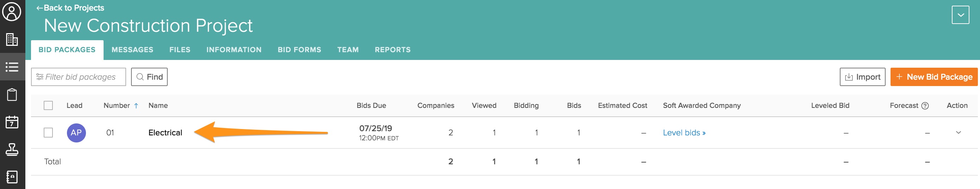This screenshot has height=189, width=980.
Task: Click the Import button
Action: [x=862, y=77]
